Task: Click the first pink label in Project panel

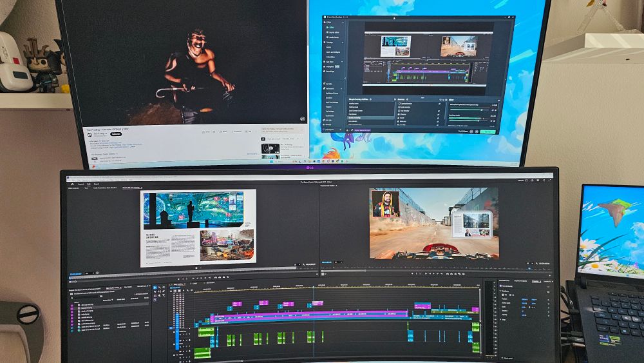Action: coord(72,306)
